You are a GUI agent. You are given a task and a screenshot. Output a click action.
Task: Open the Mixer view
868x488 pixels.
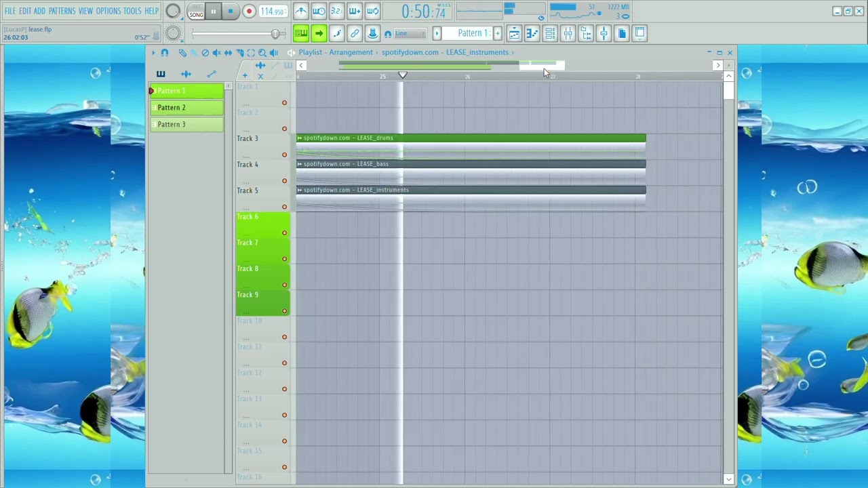568,33
